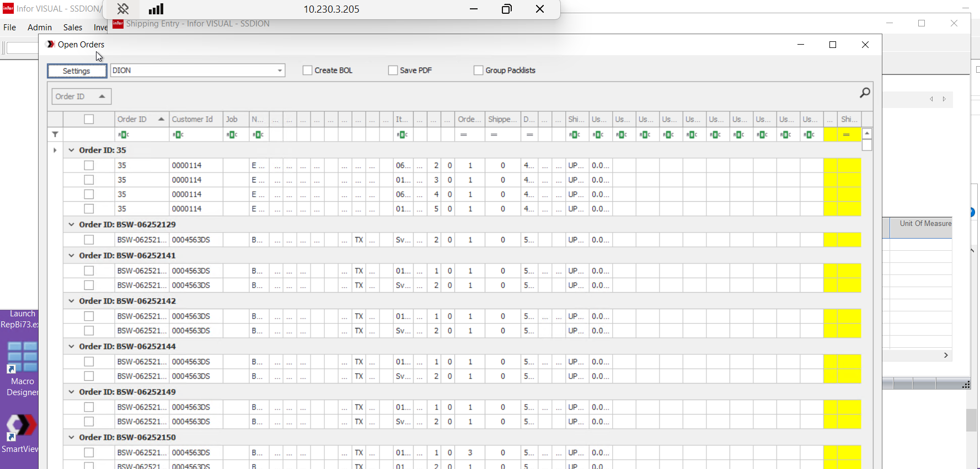
Task: Open the SmartView desktop shortcut
Action: [x=21, y=434]
